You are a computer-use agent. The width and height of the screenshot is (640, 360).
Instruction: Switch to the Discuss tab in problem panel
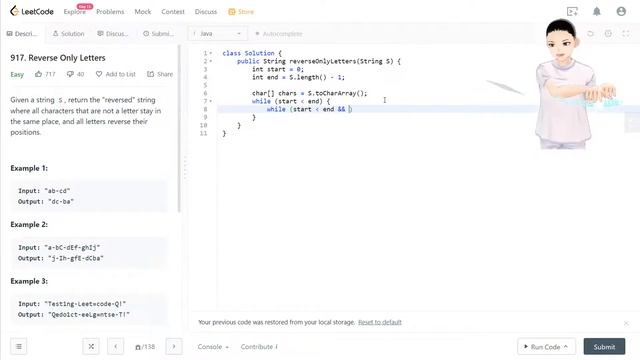[113, 33]
